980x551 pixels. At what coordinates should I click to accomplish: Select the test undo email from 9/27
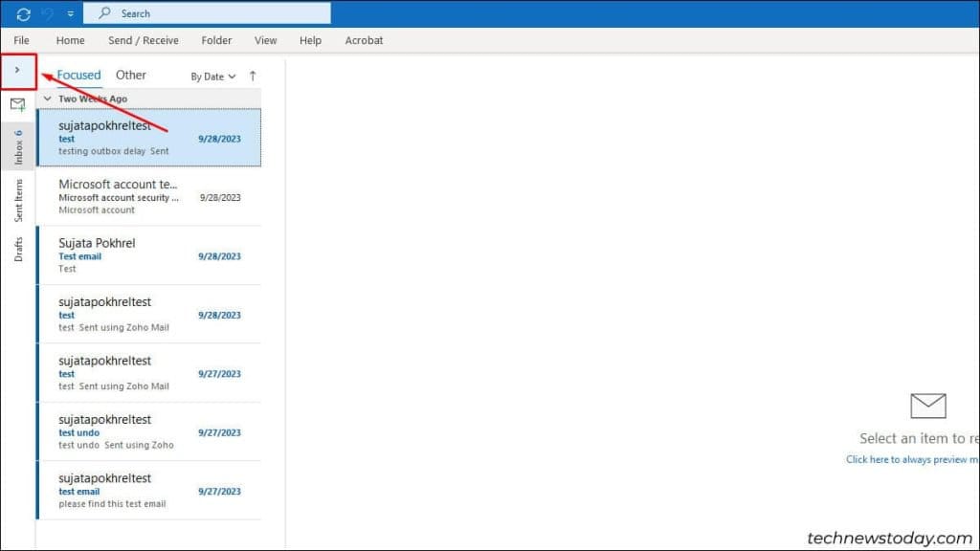(148, 431)
